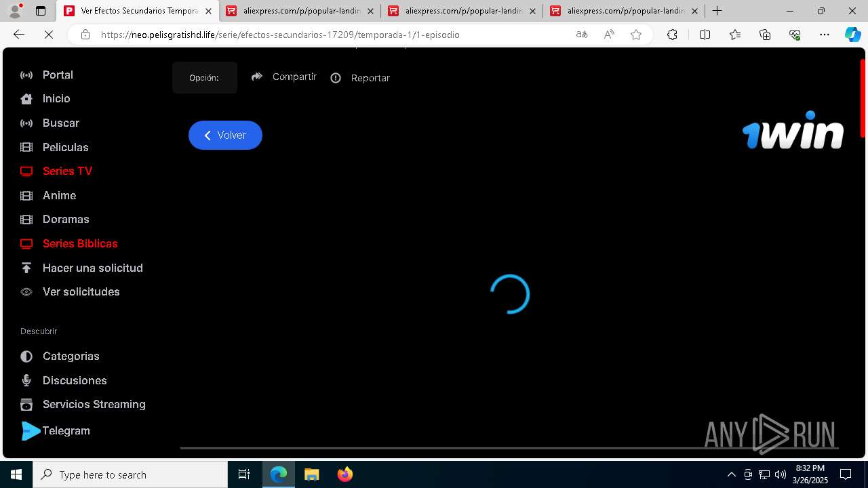Open Collections icon

765,35
